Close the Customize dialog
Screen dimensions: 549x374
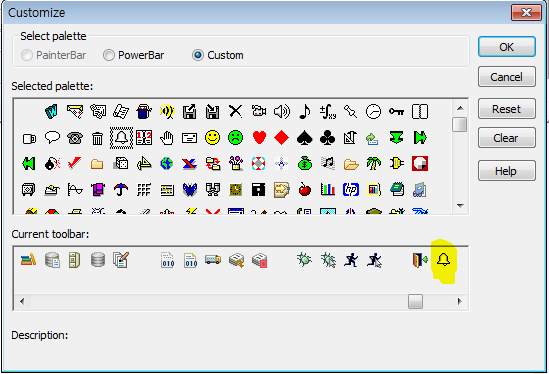click(x=526, y=13)
